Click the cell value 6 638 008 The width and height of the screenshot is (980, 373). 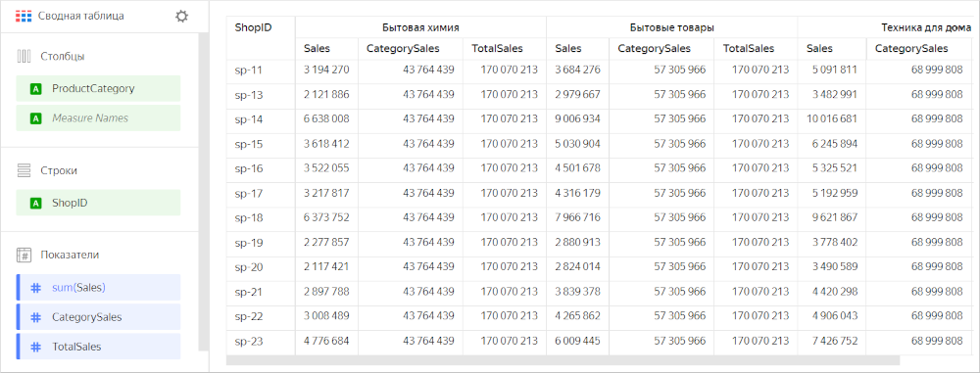pos(326,119)
